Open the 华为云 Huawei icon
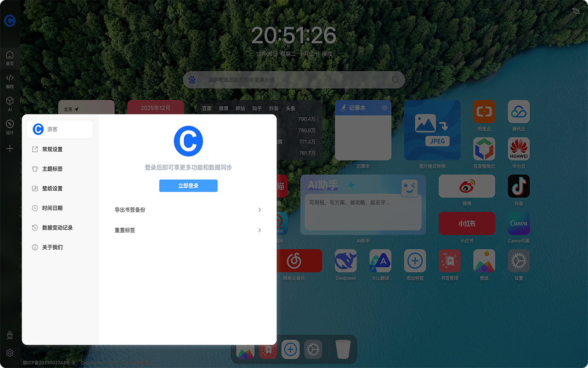This screenshot has height=368, width=588. pyautogui.click(x=519, y=149)
